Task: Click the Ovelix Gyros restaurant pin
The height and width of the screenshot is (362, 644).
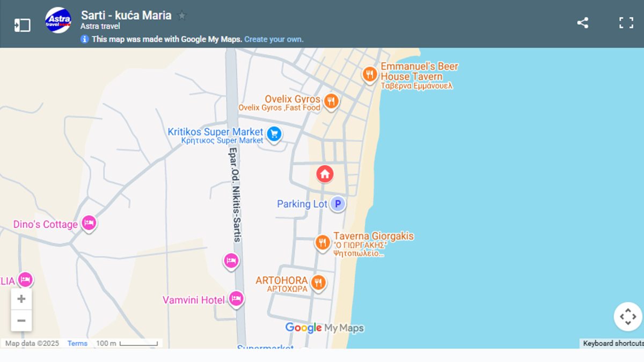Action: click(x=331, y=100)
